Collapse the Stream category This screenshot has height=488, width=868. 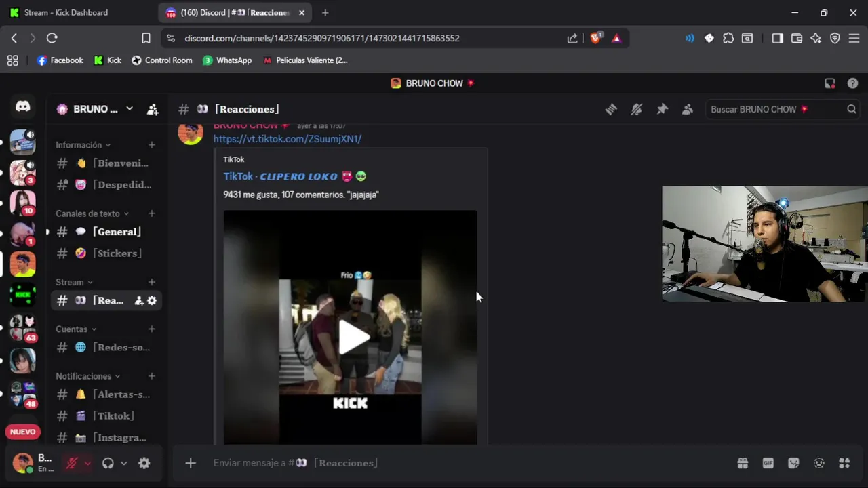(x=74, y=282)
